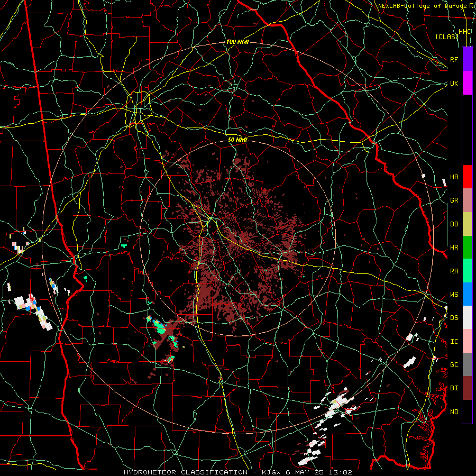The width and height of the screenshot is (476, 476).
Task: Click the HR legend label
Action: pyautogui.click(x=454, y=248)
